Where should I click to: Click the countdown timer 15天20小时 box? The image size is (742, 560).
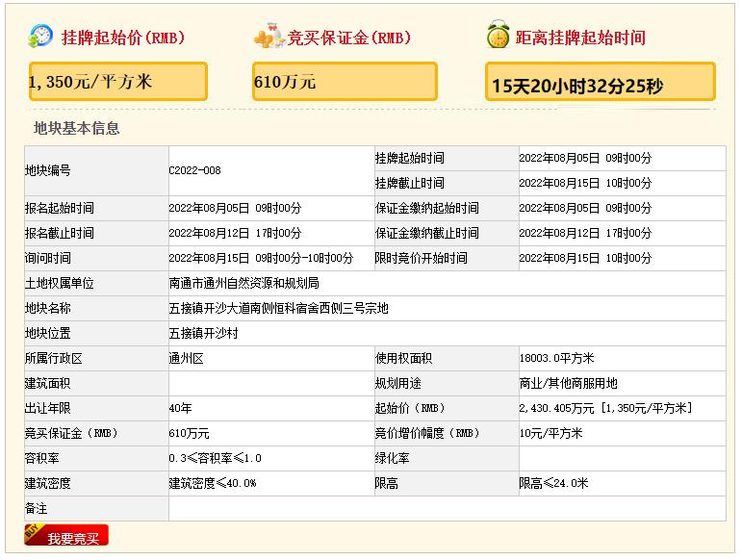point(600,83)
